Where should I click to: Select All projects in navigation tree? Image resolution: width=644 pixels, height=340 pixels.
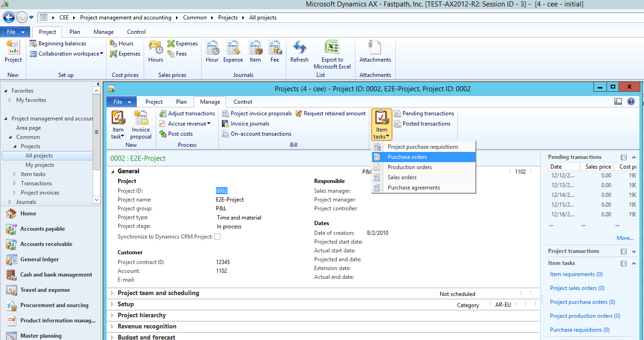click(39, 156)
